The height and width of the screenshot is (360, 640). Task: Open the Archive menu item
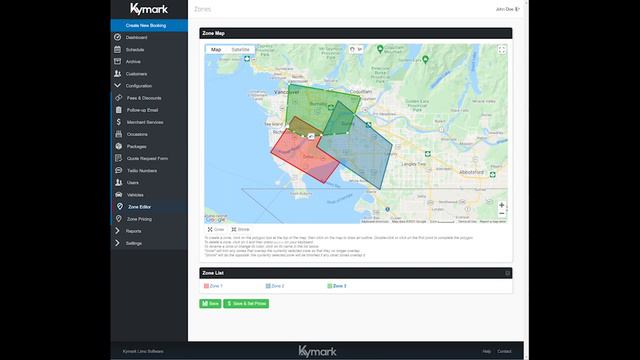[133, 62]
